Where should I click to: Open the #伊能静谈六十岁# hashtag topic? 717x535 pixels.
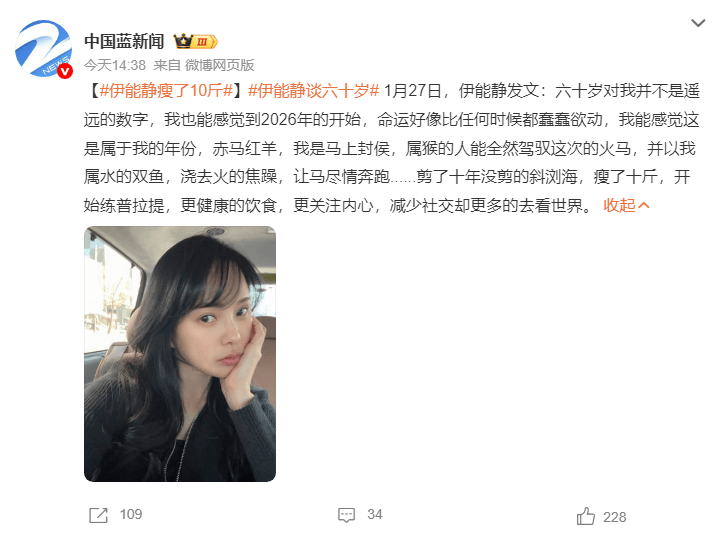pyautogui.click(x=314, y=91)
